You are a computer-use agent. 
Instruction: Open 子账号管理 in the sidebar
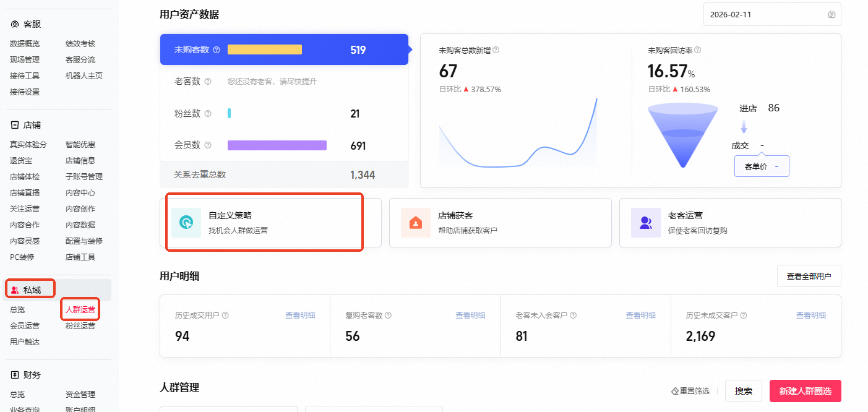84,177
